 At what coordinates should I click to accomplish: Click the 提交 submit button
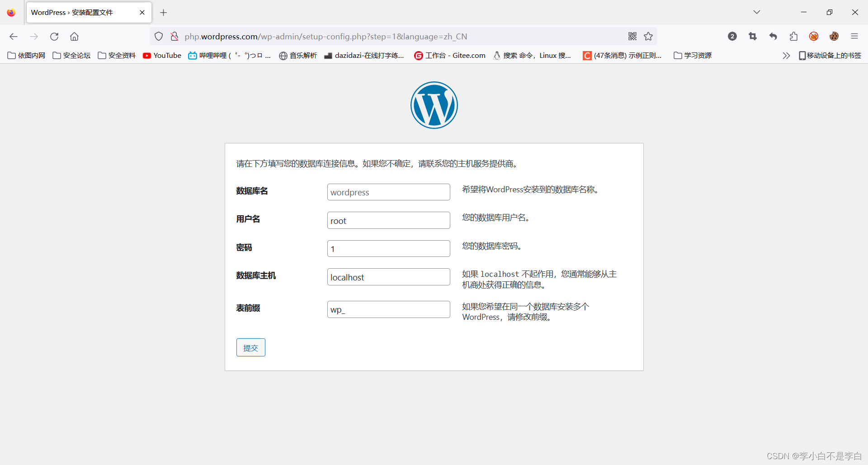pyautogui.click(x=250, y=347)
